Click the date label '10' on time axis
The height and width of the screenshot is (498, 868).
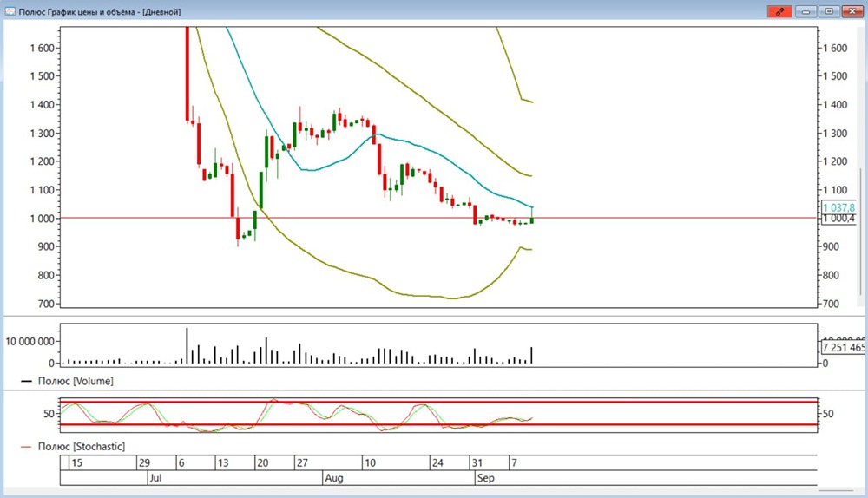370,462
